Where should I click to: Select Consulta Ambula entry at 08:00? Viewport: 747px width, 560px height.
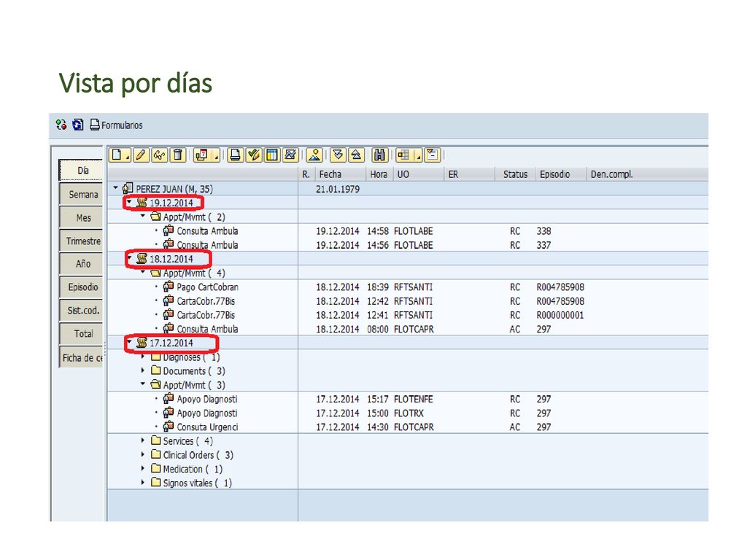tap(207, 329)
